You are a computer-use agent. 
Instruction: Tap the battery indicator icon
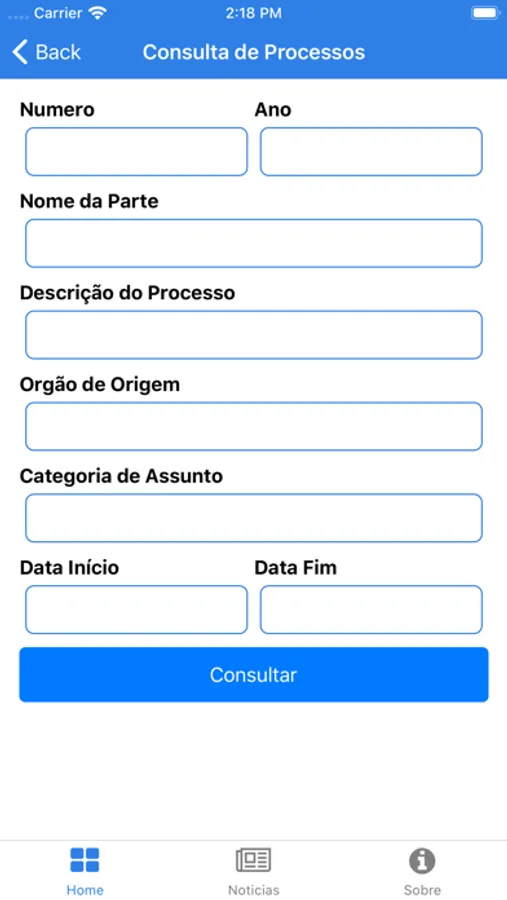(x=485, y=13)
